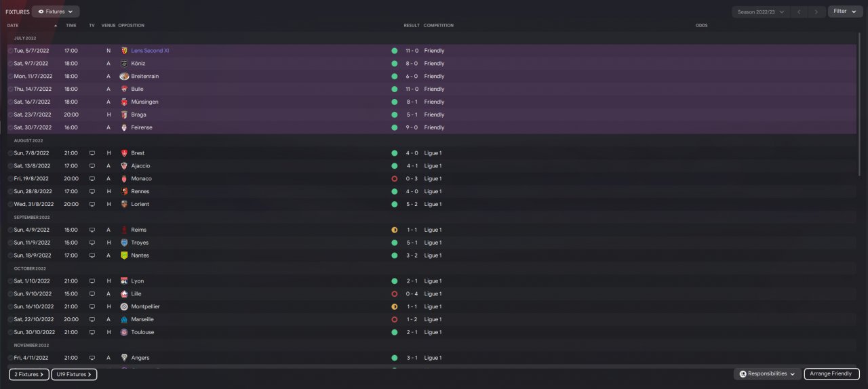Click the Braga club badge
868x389 pixels.
click(124, 115)
